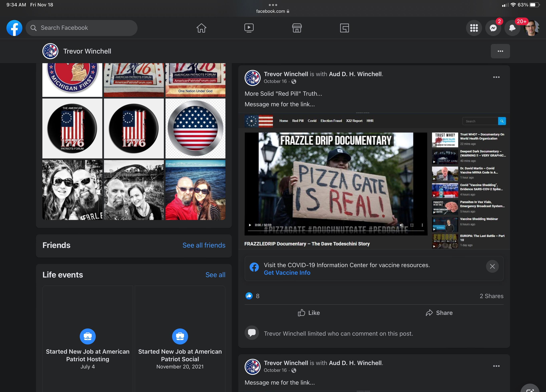The width and height of the screenshot is (546, 392).
Task: Click the limited comments speech bubble icon
Action: pos(252,333)
